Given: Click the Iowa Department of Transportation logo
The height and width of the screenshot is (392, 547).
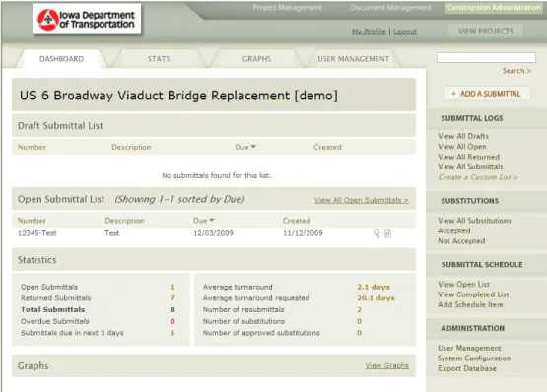Looking at the screenshot, I should [x=87, y=19].
